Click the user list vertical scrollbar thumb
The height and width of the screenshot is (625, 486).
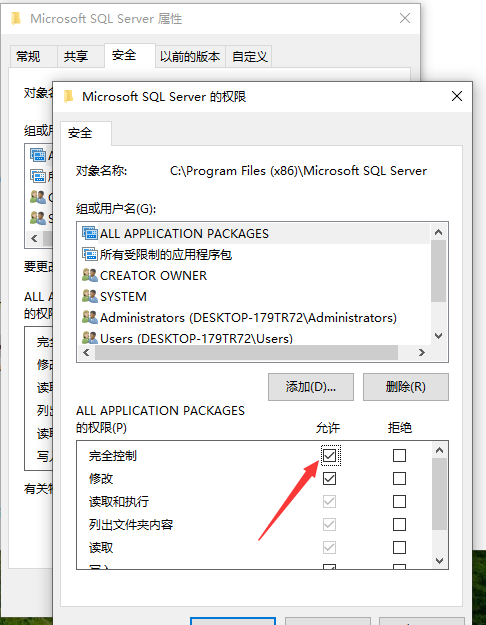point(439,271)
